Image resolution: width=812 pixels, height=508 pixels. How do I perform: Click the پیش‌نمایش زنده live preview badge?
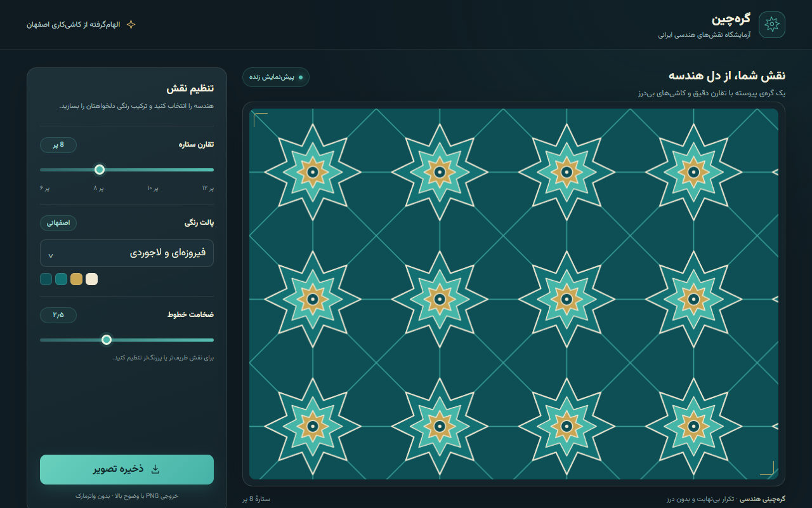point(276,77)
